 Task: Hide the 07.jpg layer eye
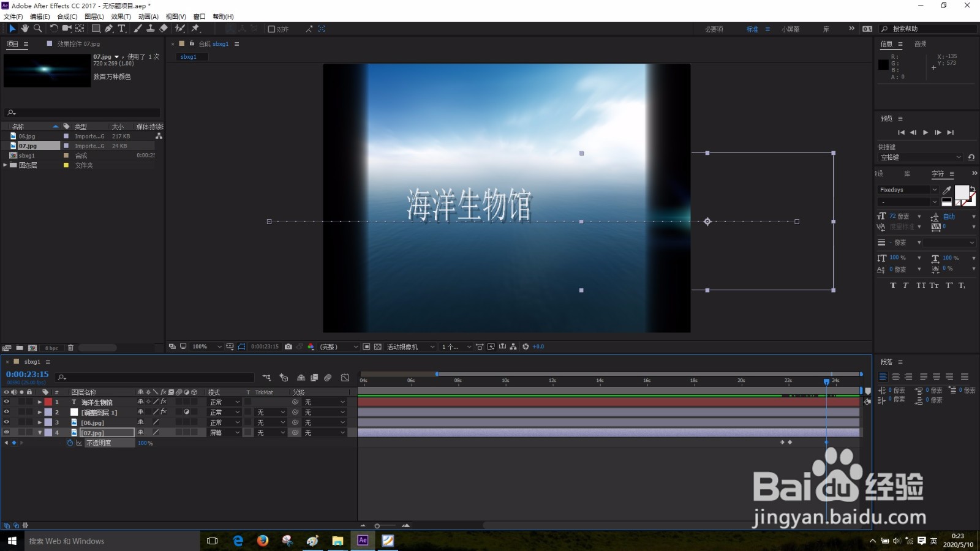click(x=7, y=432)
